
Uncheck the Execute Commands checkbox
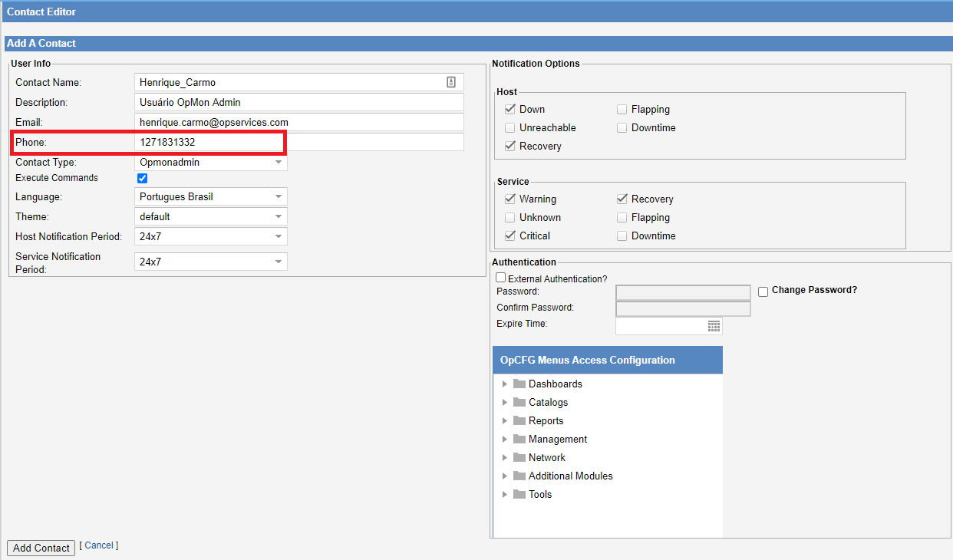(x=142, y=178)
